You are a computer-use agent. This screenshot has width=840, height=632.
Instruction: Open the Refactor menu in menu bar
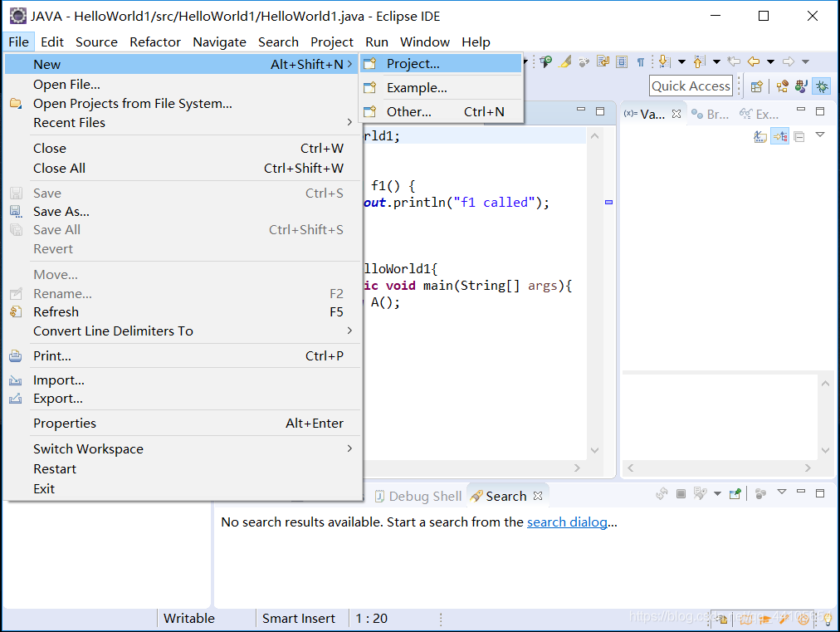[x=155, y=42]
